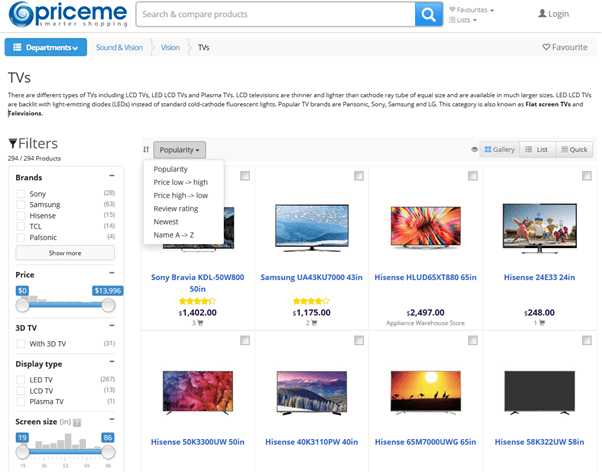Collapse the 3D TV filter section

(x=112, y=326)
